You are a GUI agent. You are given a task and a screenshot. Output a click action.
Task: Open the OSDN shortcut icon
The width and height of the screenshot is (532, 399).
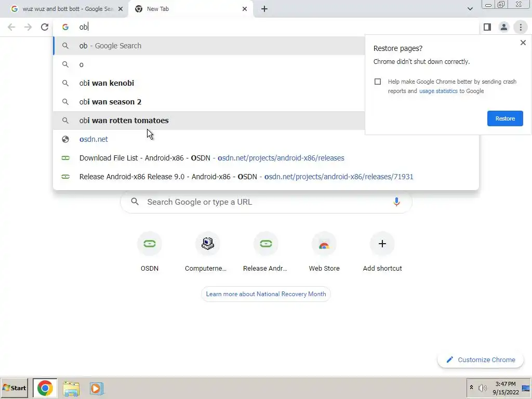(149, 244)
